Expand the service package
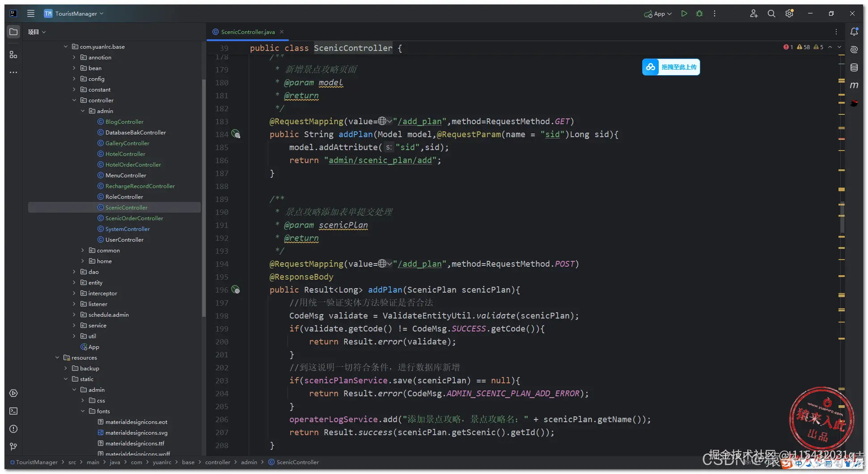 pyautogui.click(x=74, y=325)
